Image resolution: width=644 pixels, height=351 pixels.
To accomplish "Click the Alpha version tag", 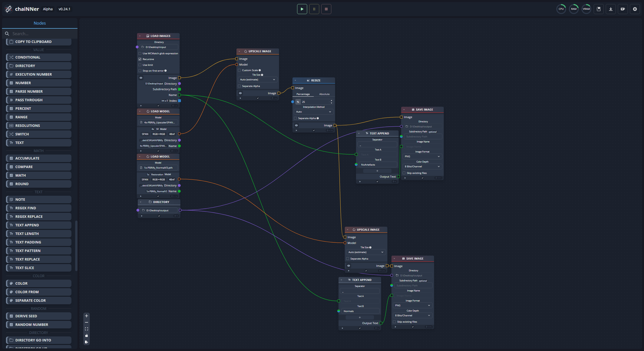I will point(48,9).
